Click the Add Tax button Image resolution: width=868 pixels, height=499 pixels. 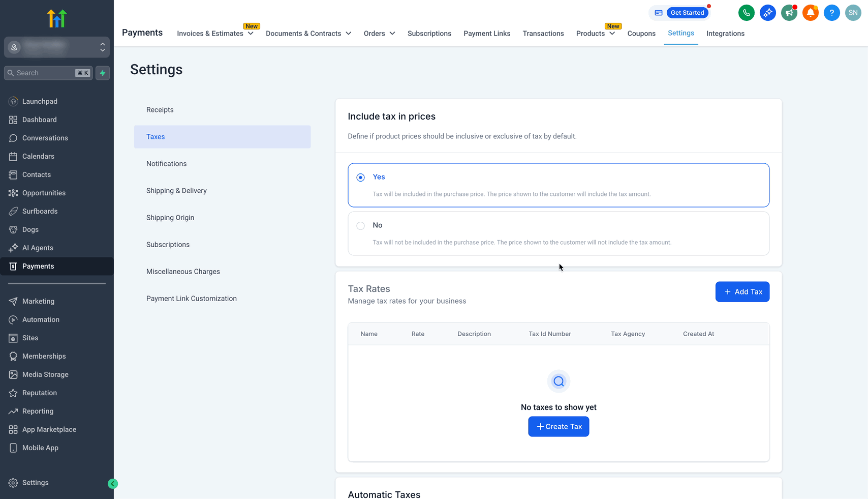(x=742, y=292)
